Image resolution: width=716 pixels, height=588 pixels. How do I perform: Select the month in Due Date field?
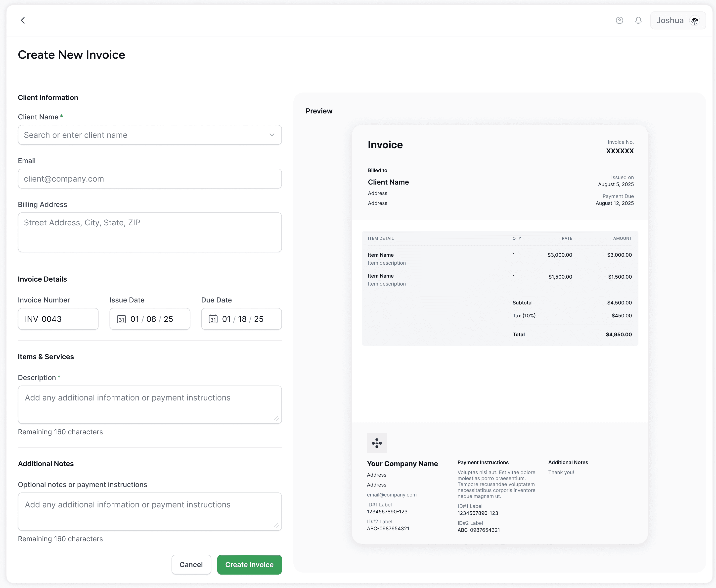pyautogui.click(x=226, y=319)
